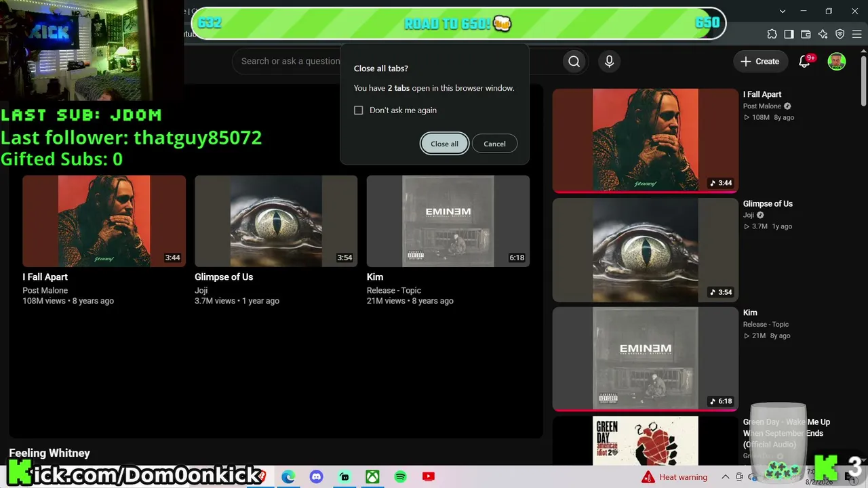Click the 'Feeling Whitney' heading text
Image resolution: width=868 pixels, height=488 pixels.
point(50,453)
